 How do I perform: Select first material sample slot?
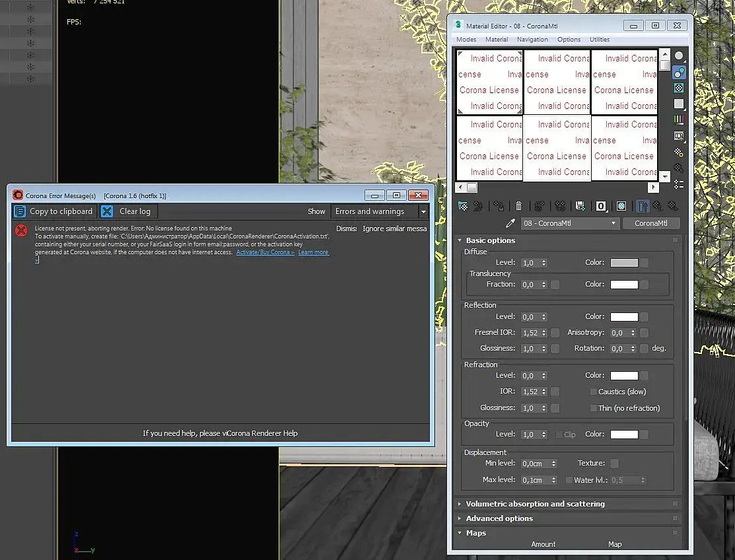pos(490,82)
